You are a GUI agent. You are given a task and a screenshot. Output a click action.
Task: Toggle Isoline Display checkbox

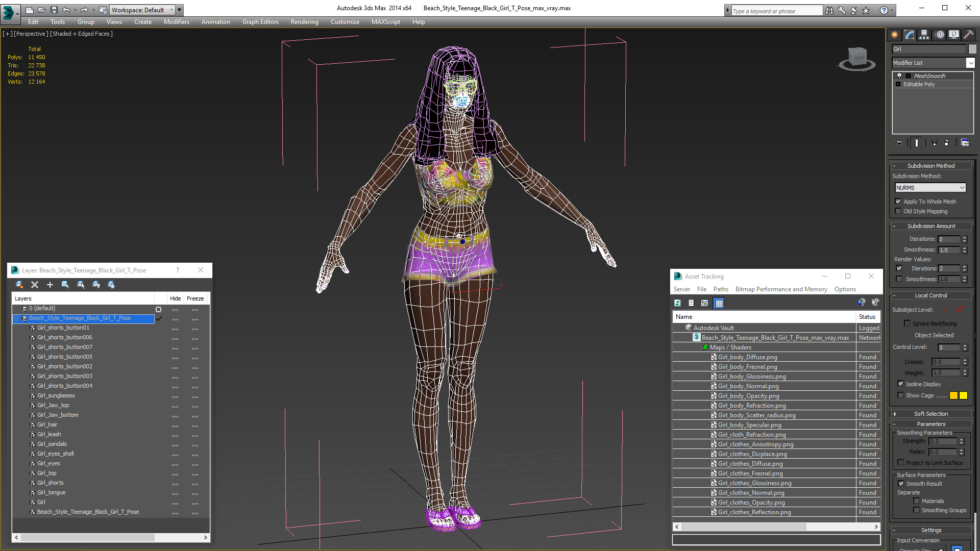(x=901, y=384)
